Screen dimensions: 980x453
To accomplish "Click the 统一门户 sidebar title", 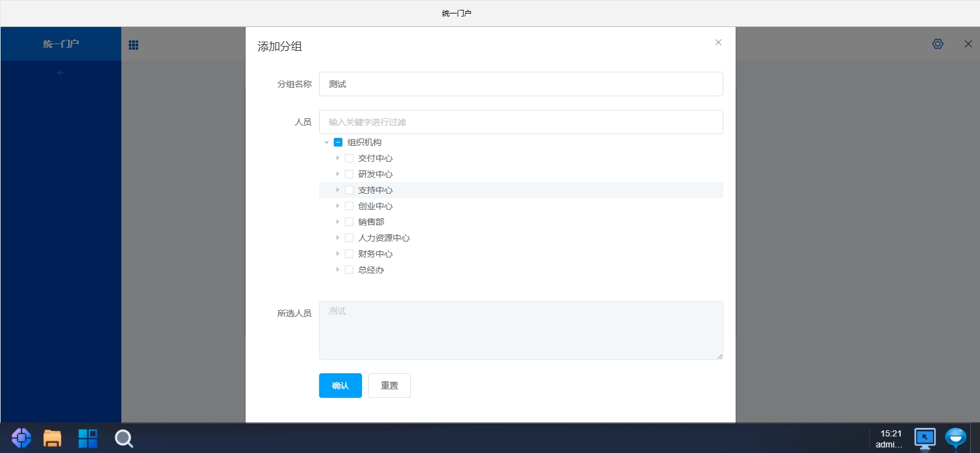I will click(61, 44).
